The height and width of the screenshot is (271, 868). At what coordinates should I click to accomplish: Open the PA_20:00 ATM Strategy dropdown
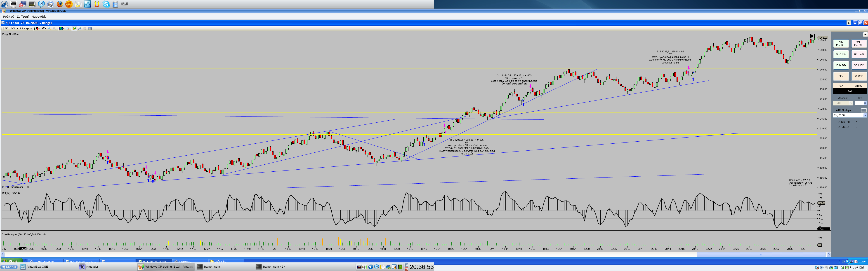(x=865, y=115)
